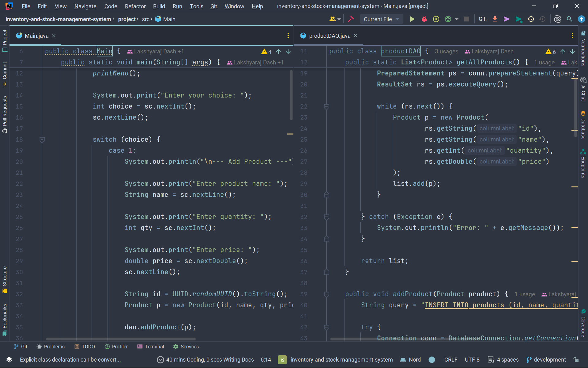Click the green Run button

412,19
